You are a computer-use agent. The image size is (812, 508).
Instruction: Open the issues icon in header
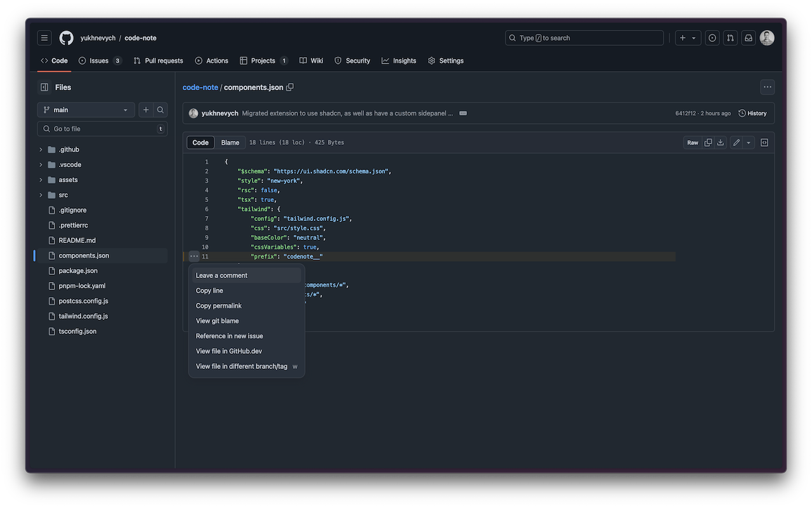coord(712,38)
